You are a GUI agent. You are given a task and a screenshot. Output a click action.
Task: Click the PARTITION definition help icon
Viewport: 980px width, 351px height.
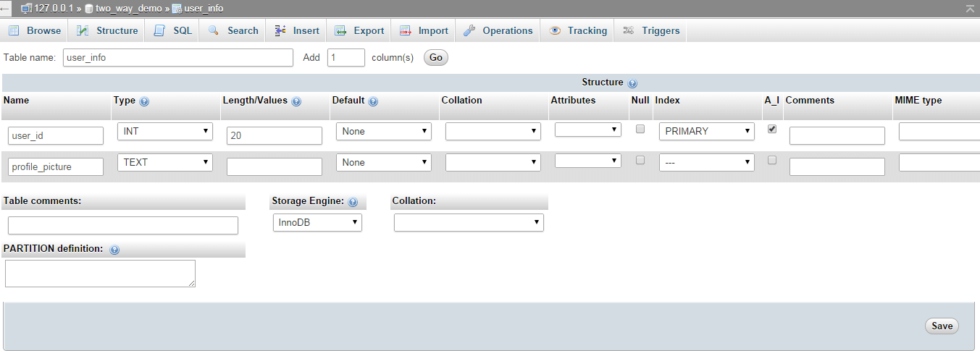coord(114,250)
